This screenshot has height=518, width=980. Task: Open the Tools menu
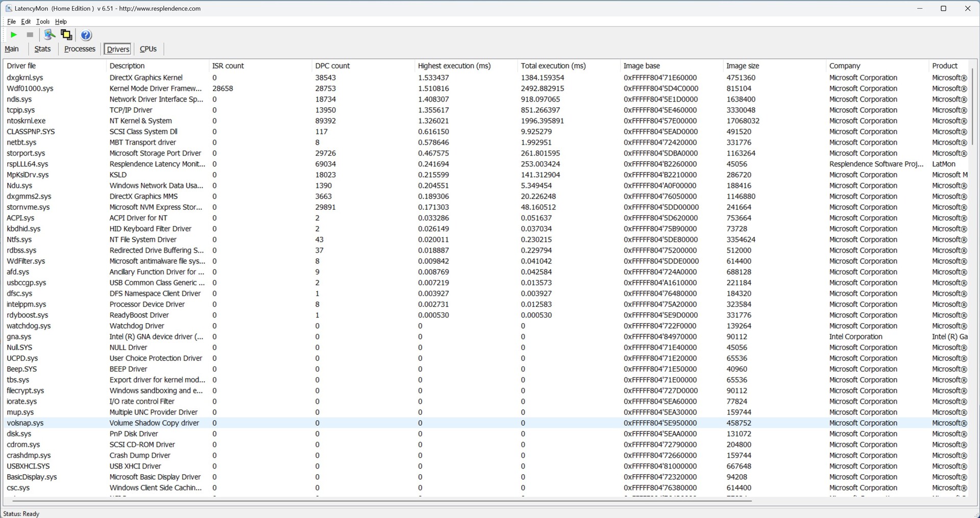[x=43, y=21]
